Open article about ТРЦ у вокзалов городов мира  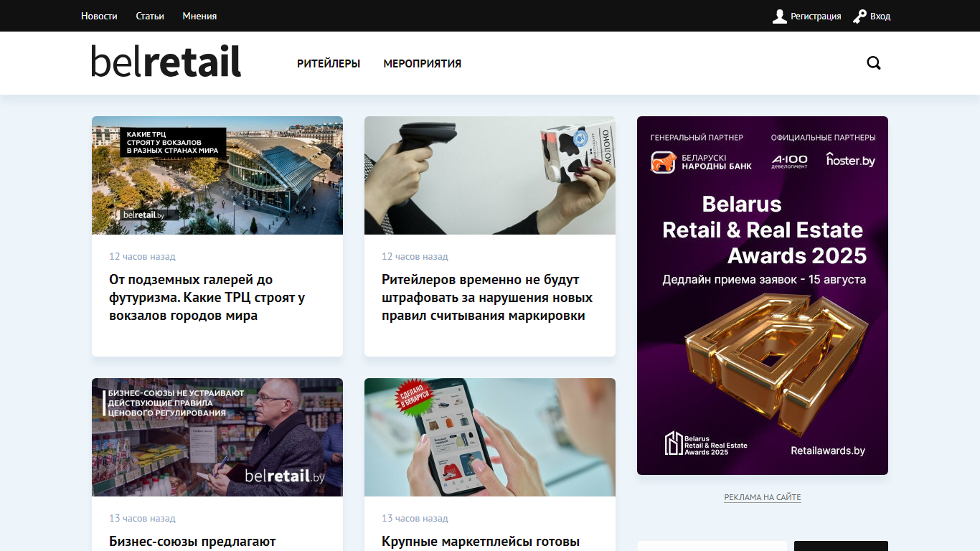207,297
